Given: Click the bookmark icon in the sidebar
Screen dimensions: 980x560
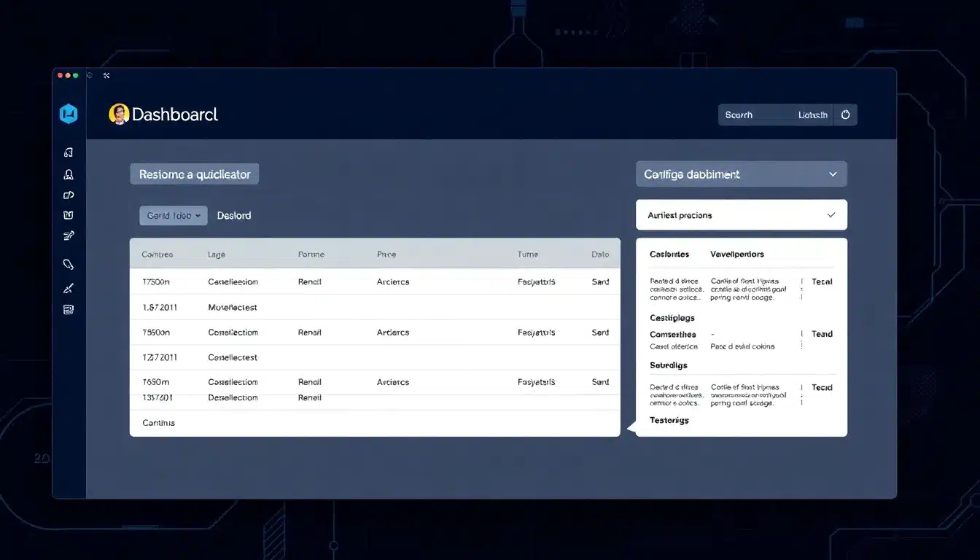Looking at the screenshot, I should [68, 215].
